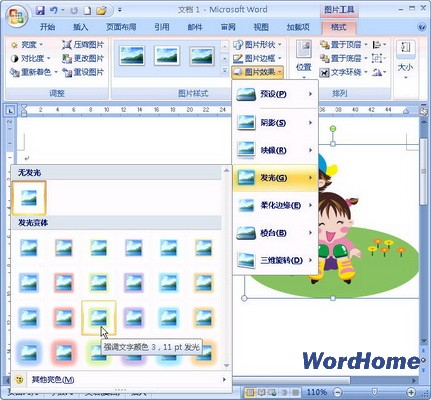Open the group objects icon menu
The height and width of the screenshot is (400, 431).
point(378,59)
